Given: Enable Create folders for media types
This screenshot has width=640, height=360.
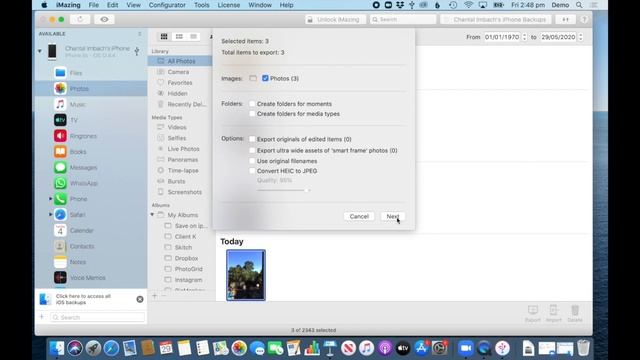Looking at the screenshot, I should (252, 113).
